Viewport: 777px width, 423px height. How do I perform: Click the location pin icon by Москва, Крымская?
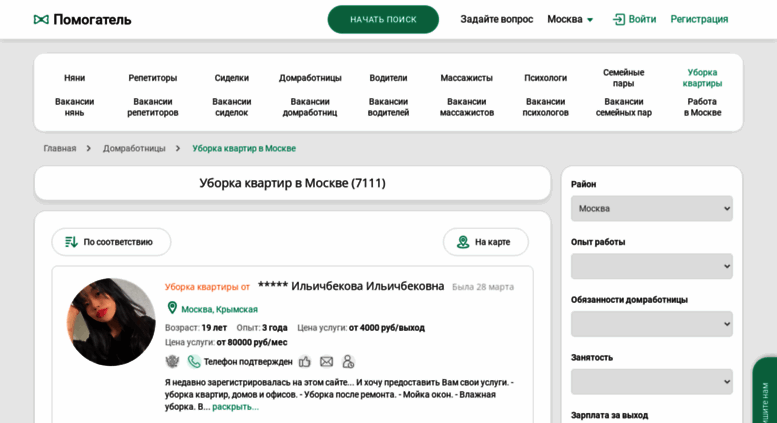[x=172, y=308]
